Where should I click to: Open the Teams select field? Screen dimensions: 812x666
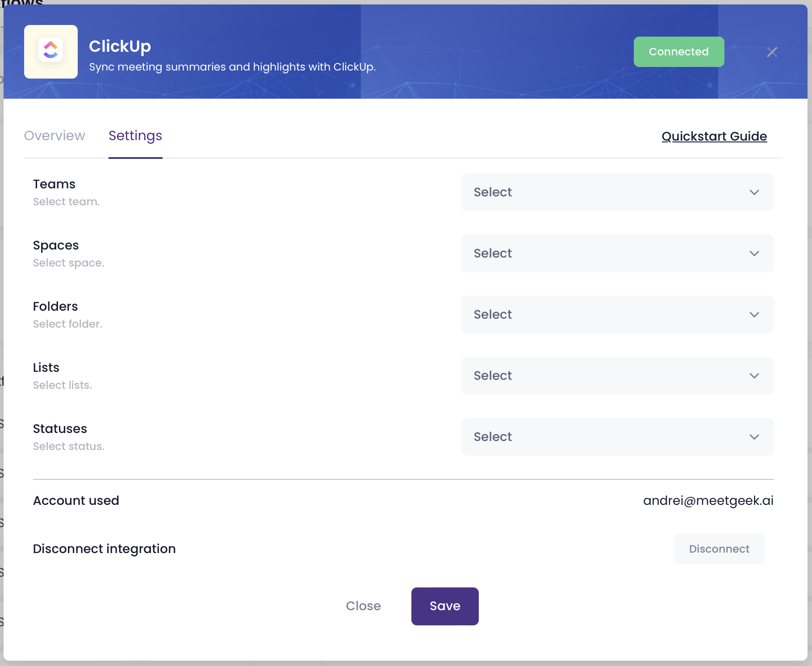click(616, 192)
